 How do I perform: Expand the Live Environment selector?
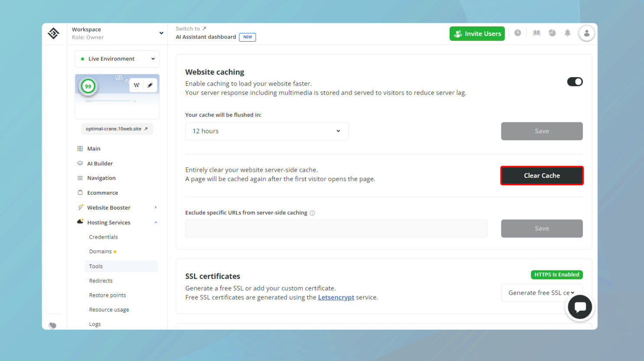tap(117, 59)
